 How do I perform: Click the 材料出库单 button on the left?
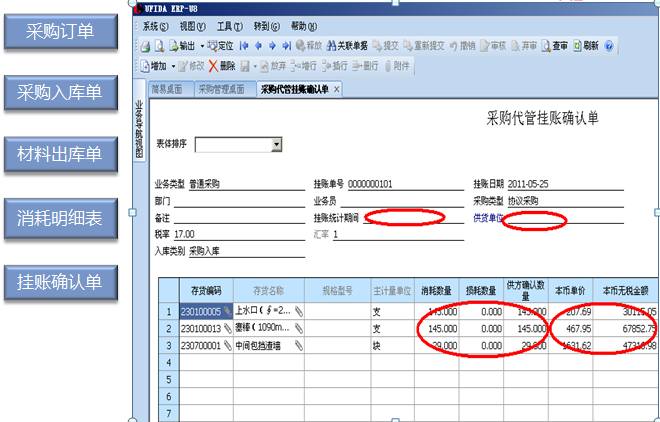pos(60,154)
